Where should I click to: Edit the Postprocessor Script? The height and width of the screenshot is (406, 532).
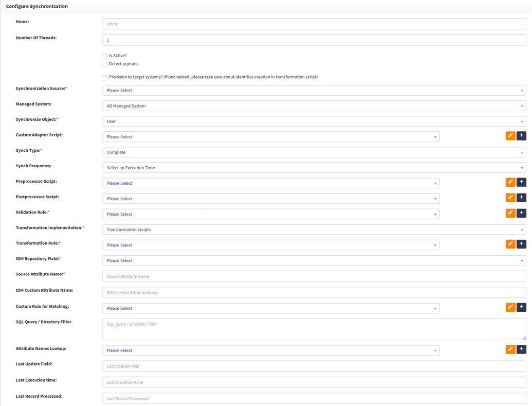coord(509,197)
